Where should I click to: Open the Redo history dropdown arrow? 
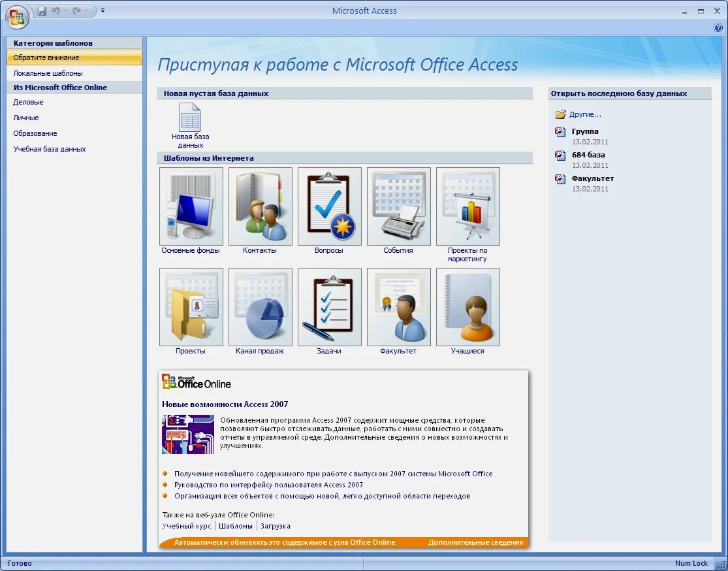(86, 10)
